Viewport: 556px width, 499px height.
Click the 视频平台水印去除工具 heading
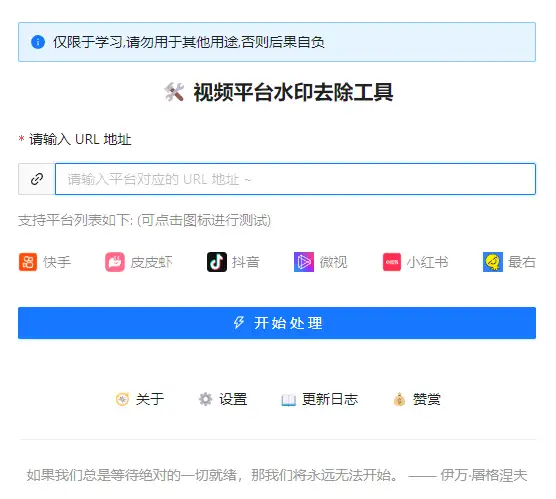[x=293, y=93]
